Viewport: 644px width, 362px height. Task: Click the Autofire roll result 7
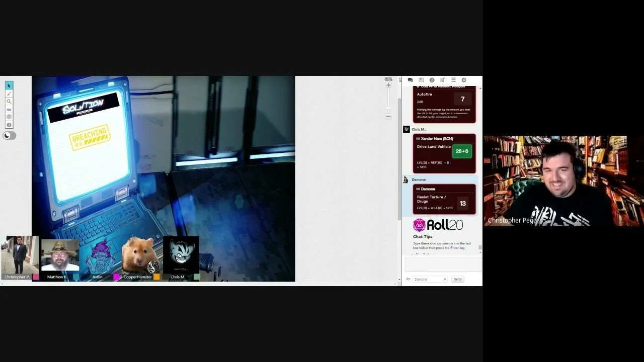pos(462,99)
